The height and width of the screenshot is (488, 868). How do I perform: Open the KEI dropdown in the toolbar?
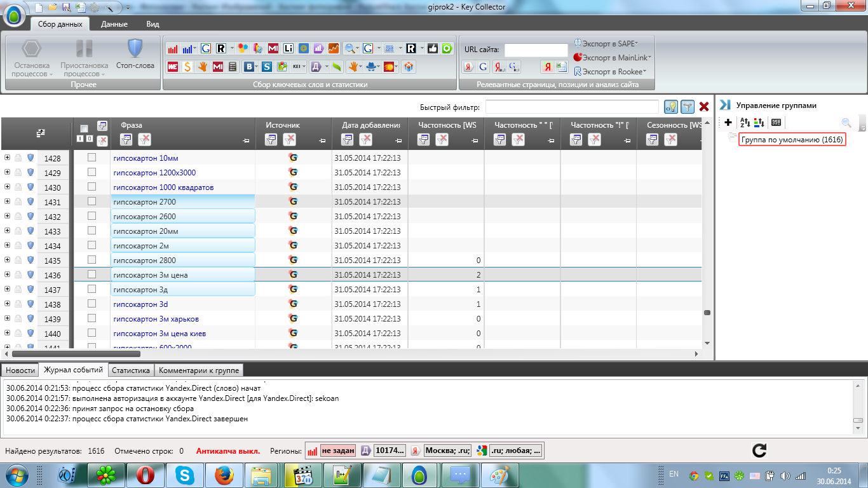click(299, 66)
